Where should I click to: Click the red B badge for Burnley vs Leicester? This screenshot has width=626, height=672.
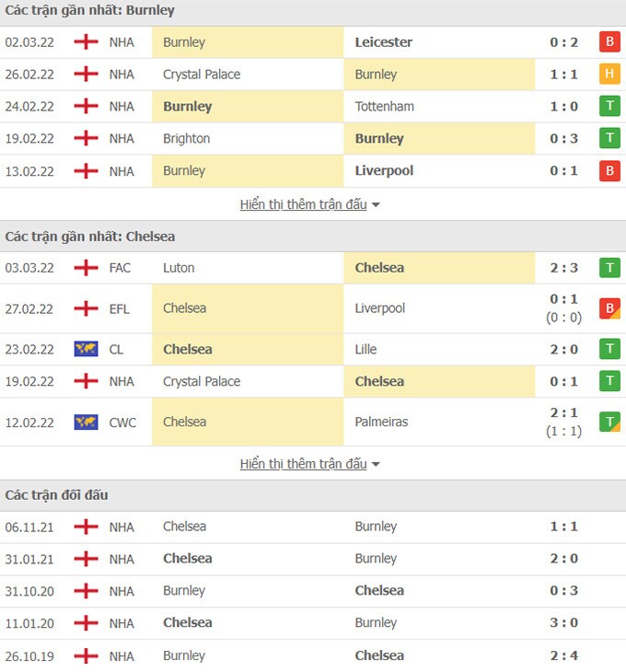click(x=609, y=41)
